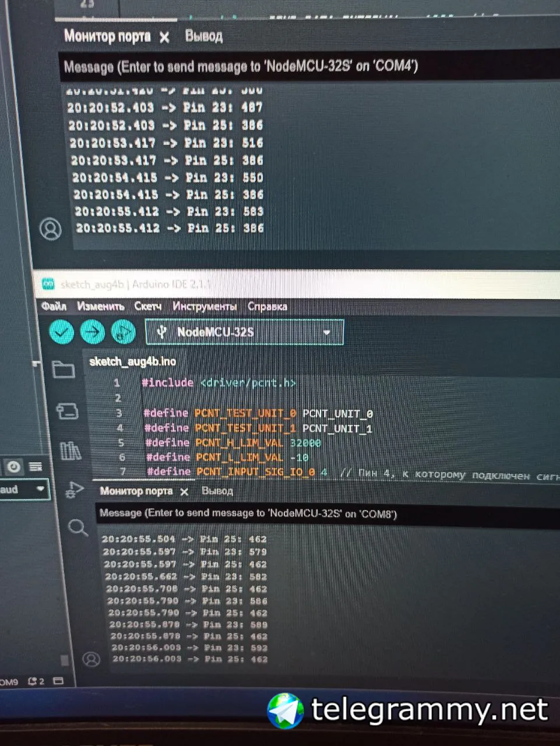This screenshot has width=560, height=746.
Task: Open the Debug sidebar panel icon
Action: click(x=74, y=490)
